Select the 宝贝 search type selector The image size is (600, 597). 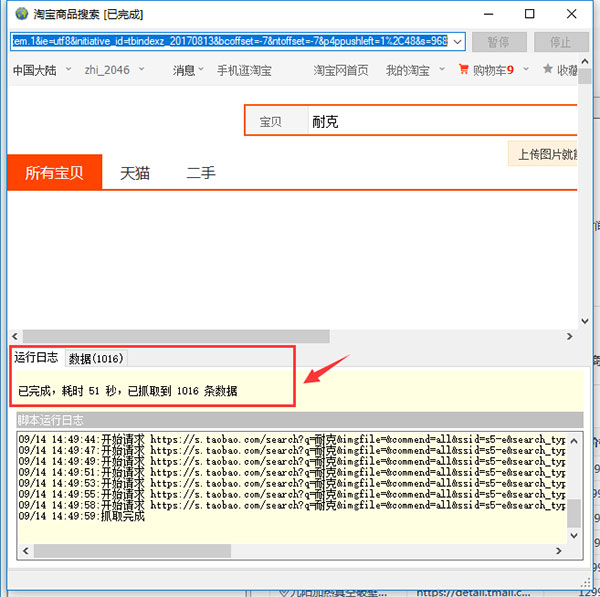(x=276, y=122)
